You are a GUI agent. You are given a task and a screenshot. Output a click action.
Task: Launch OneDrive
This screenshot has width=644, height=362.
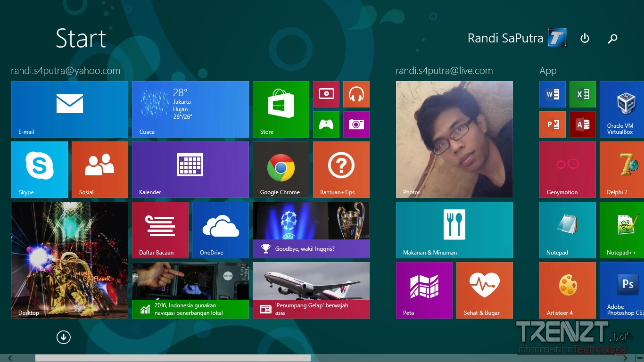221,230
